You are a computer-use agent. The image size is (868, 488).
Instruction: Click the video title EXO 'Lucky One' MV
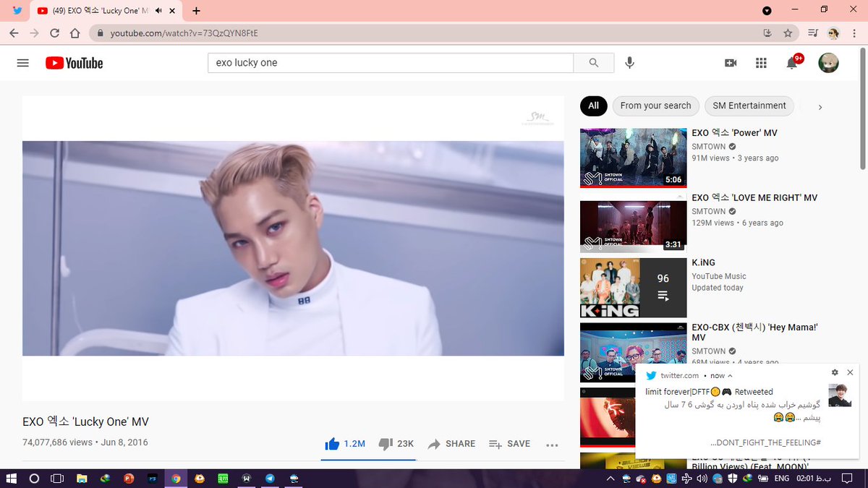[85, 421]
